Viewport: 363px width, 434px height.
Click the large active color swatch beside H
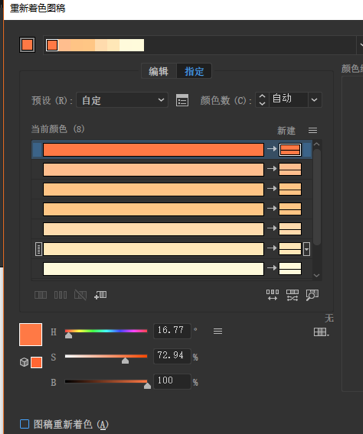(x=31, y=334)
